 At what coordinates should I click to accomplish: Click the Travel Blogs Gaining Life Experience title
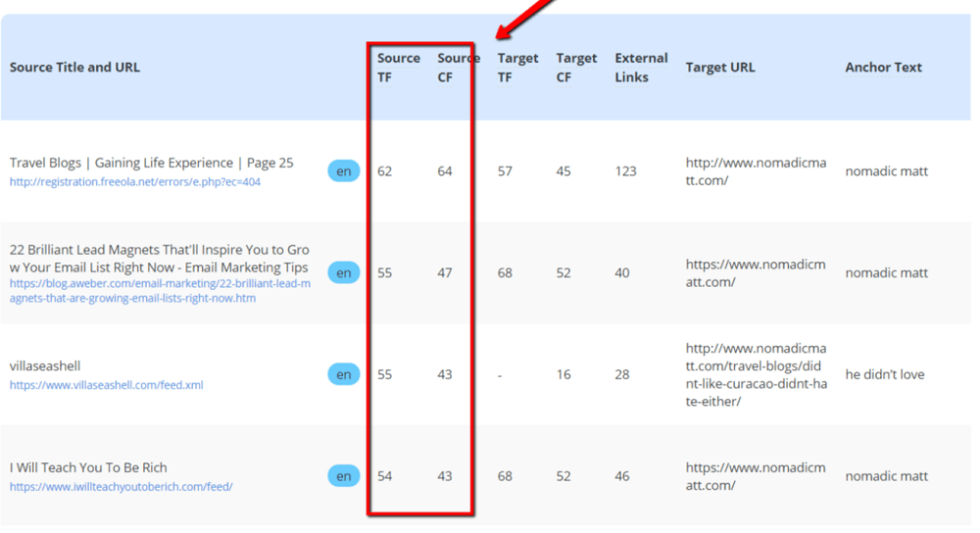151,163
